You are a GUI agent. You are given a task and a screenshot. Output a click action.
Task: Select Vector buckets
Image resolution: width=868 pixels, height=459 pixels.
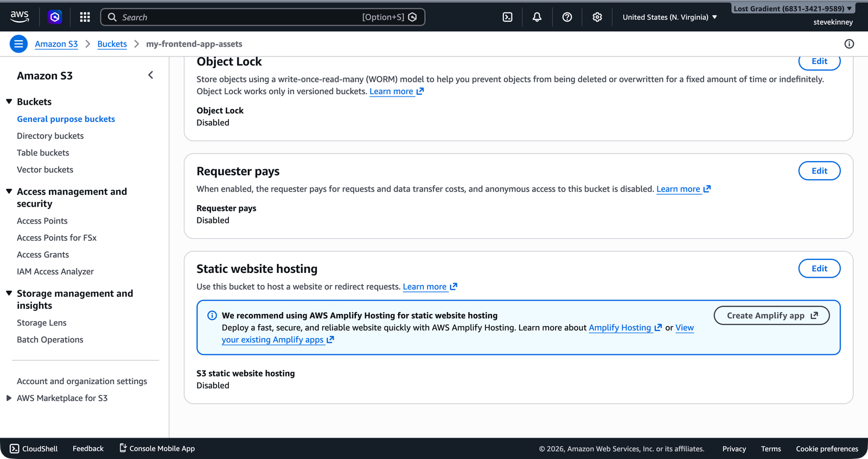(45, 169)
